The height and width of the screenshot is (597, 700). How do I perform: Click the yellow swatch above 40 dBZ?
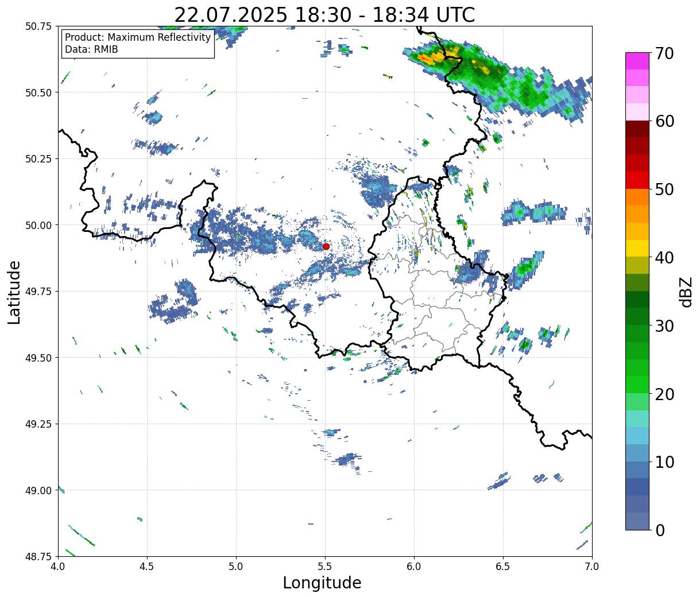tap(637, 249)
